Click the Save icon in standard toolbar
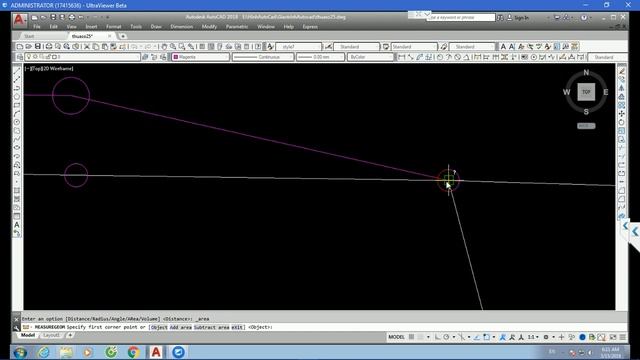Viewport: 640px width, 360px height. (x=38, y=47)
